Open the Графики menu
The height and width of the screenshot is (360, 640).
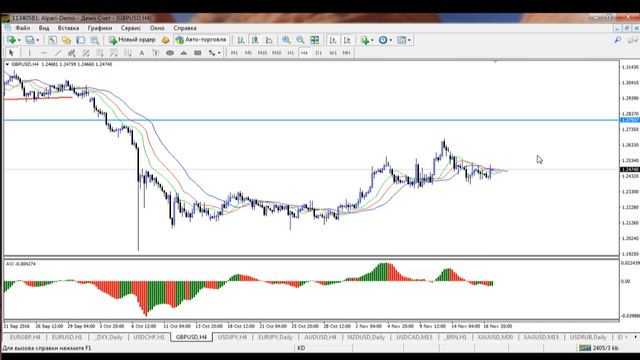(x=100, y=28)
